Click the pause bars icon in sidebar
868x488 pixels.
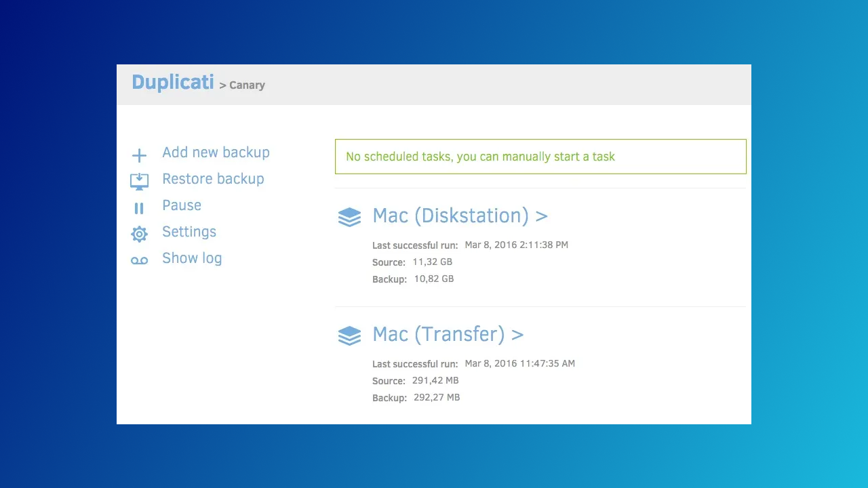tap(139, 209)
